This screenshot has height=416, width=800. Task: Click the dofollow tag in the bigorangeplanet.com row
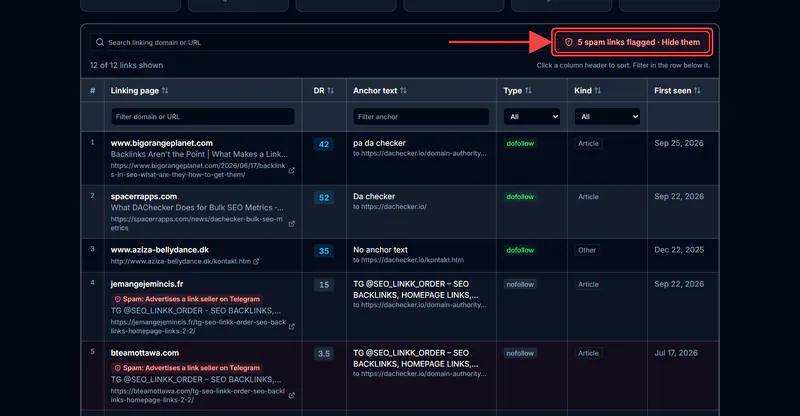pos(520,143)
